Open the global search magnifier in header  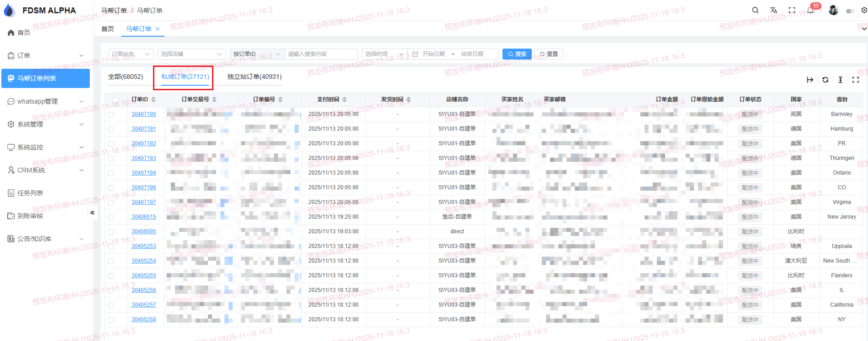click(x=755, y=10)
